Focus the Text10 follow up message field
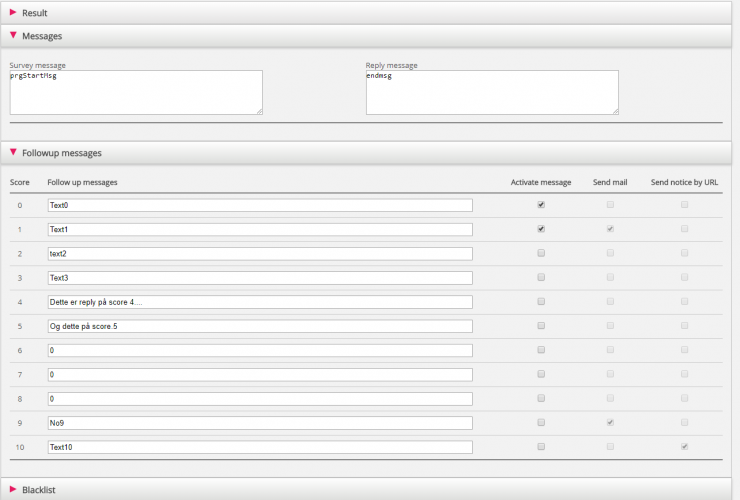 260,446
